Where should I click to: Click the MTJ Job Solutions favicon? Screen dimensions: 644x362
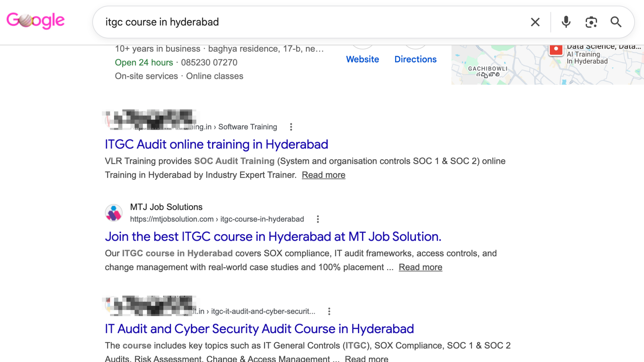click(114, 213)
